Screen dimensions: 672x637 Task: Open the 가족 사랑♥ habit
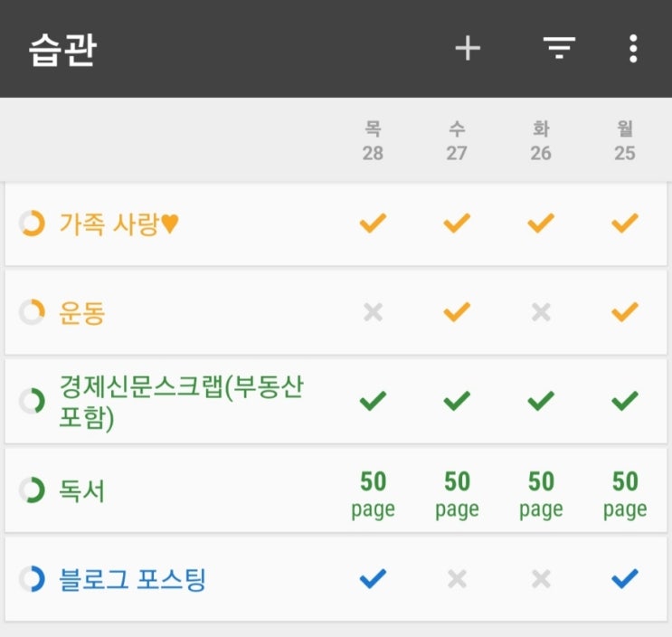pos(119,223)
